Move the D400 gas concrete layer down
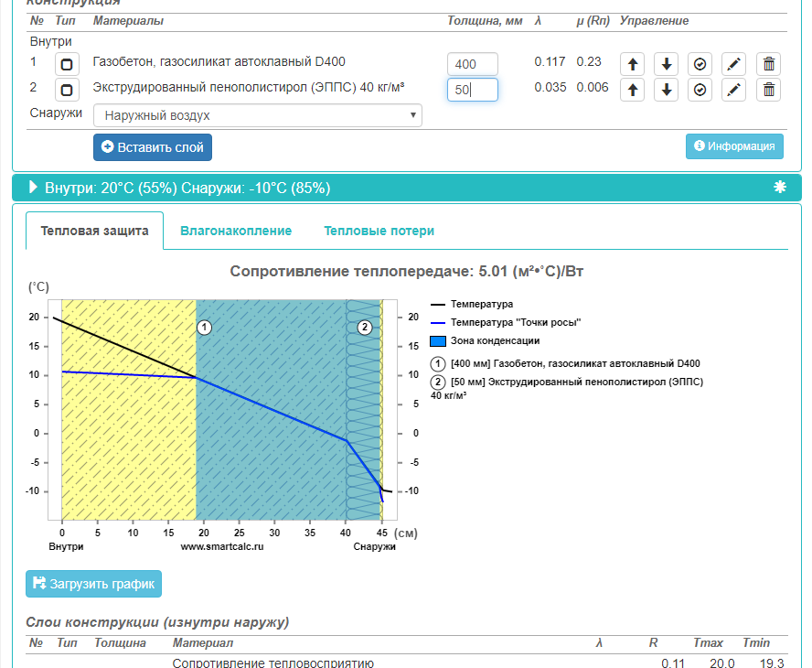 pyautogui.click(x=667, y=64)
